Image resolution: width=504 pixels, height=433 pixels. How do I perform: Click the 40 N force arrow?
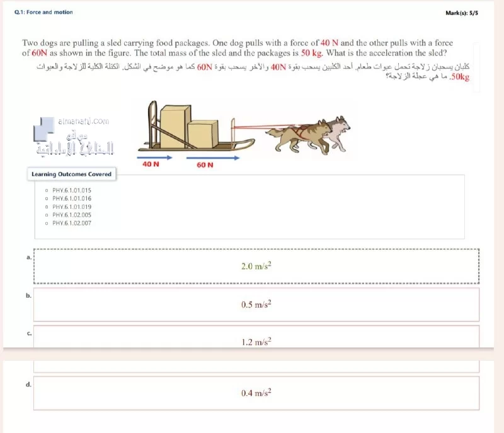pyautogui.click(x=154, y=158)
